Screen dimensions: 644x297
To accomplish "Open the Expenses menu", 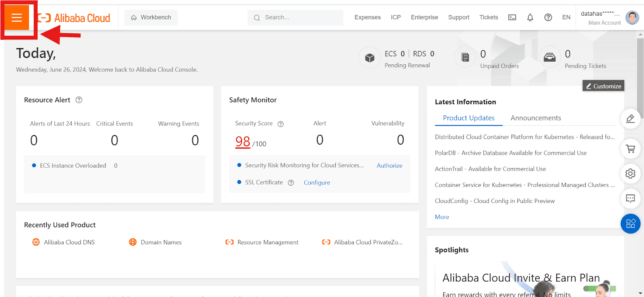I will tap(367, 17).
